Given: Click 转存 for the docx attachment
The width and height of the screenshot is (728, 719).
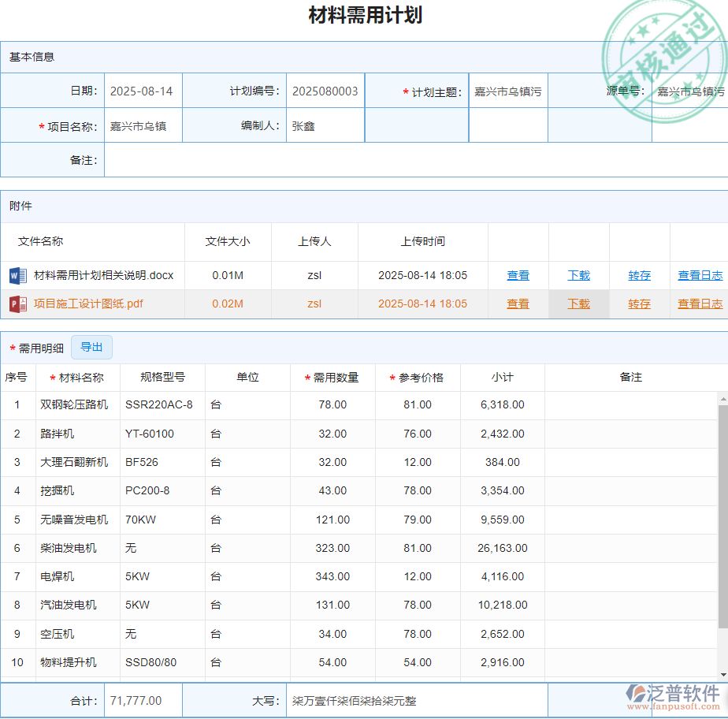Looking at the screenshot, I should [x=639, y=276].
